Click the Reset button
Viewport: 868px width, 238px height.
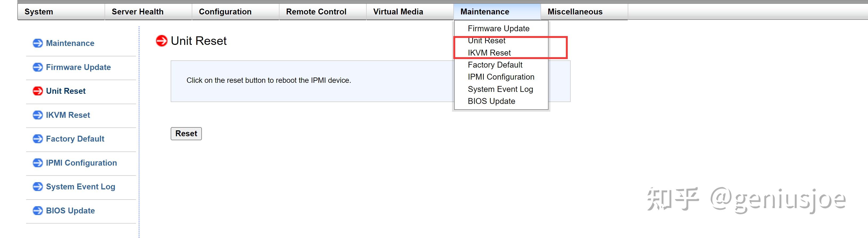click(x=186, y=134)
